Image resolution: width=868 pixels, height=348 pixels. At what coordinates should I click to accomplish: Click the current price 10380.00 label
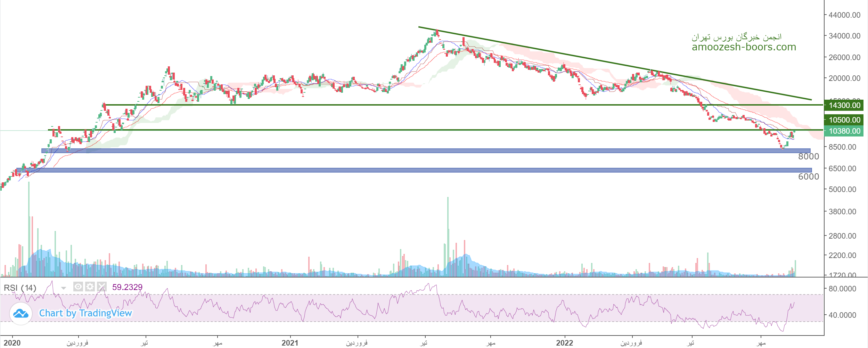coord(844,131)
